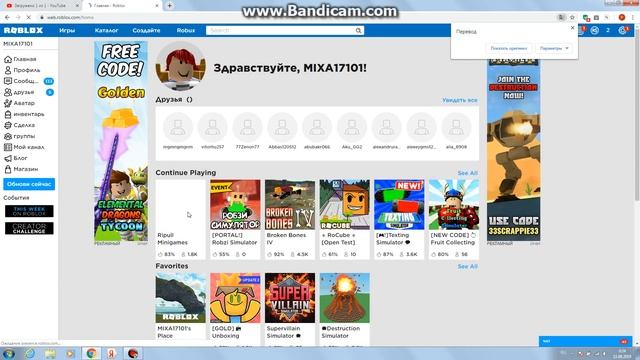This screenshot has width=640, height=360.
Task: Click the browser profile avatar icon
Action: tap(622, 18)
